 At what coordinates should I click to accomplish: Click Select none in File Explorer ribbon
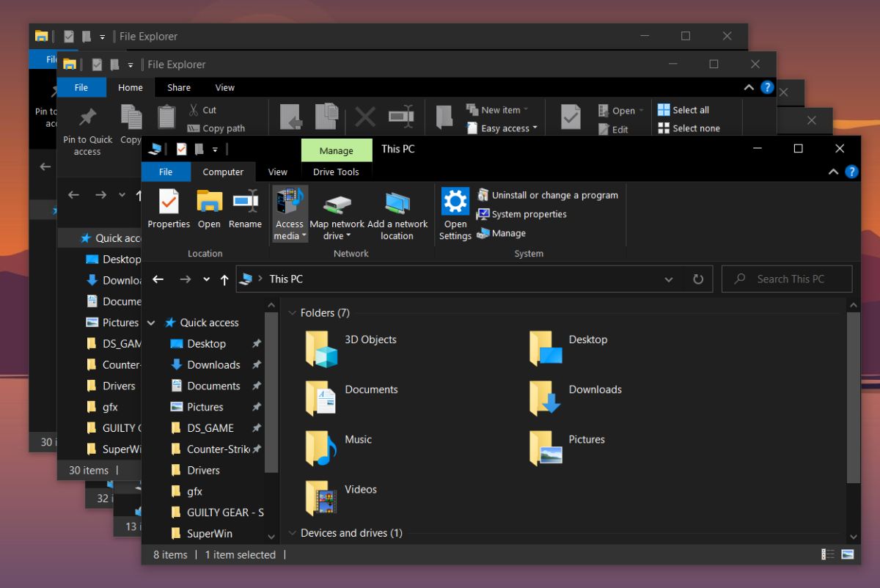tap(689, 128)
